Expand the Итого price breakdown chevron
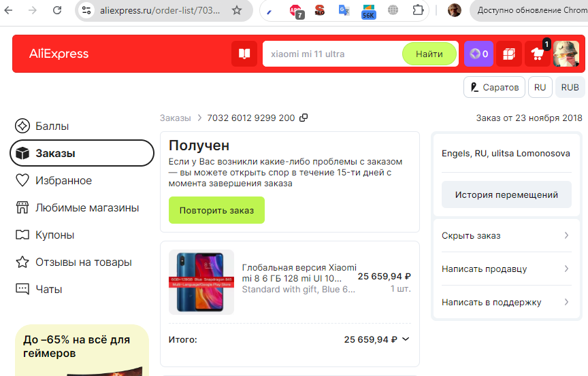This screenshot has height=376, width=588. coord(406,339)
